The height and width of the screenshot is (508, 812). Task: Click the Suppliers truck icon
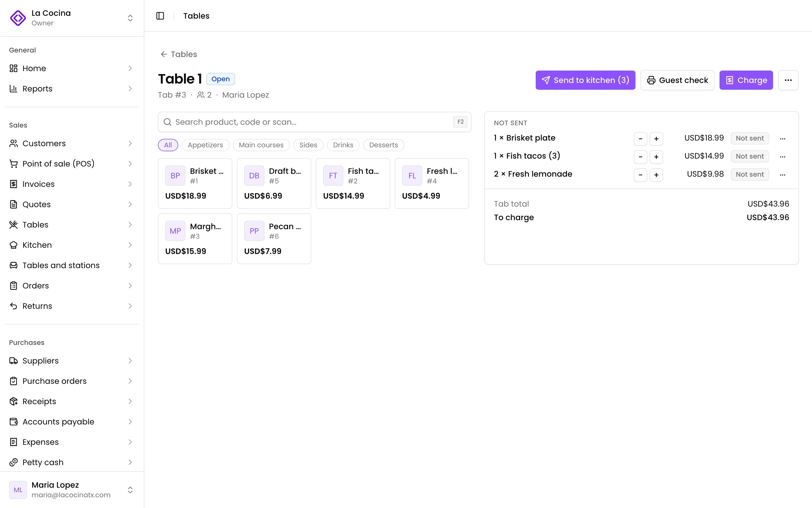14,361
